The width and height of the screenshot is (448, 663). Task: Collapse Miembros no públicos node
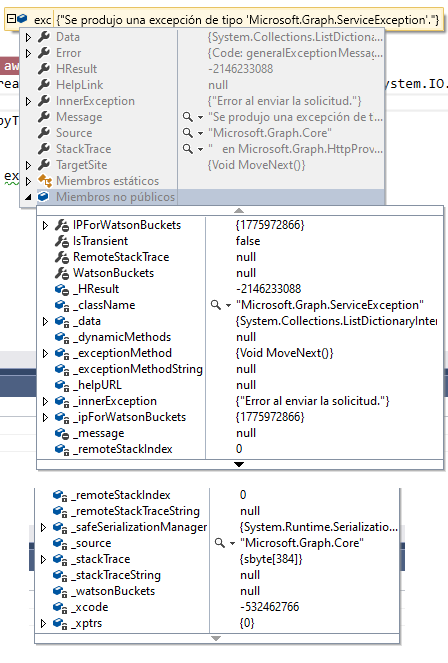pos(28,197)
